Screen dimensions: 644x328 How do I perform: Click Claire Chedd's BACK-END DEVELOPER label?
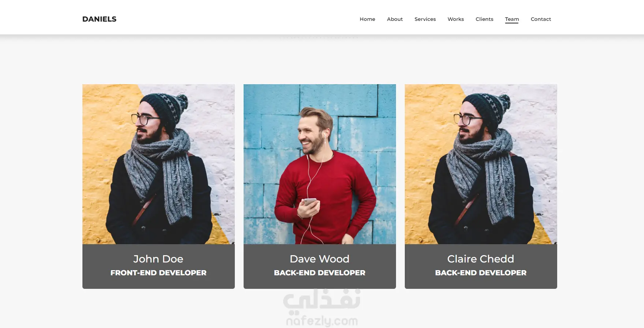click(x=481, y=273)
